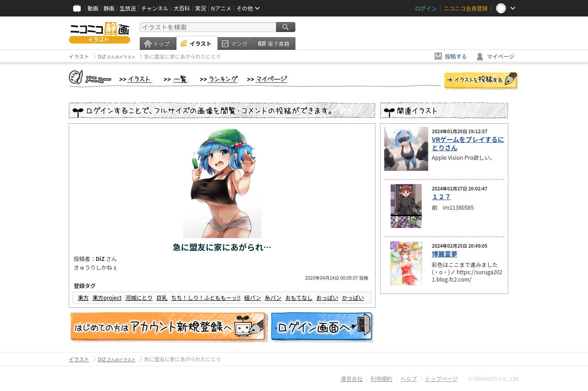588x391 pixels.
Task: Click the main illustration image
Action: (222, 183)
